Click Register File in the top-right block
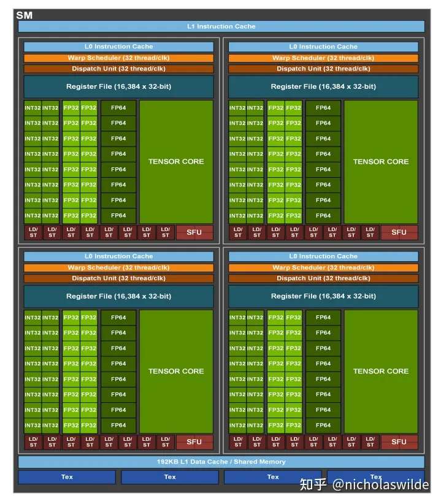This screenshot has width=441, height=504. coord(323,86)
